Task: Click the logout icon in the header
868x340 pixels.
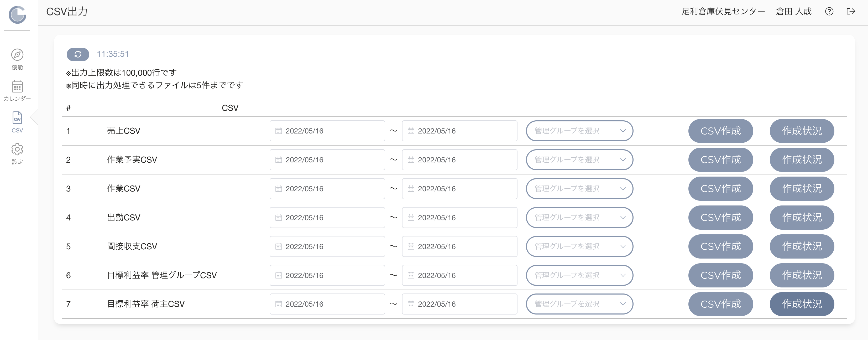Action: (x=851, y=12)
